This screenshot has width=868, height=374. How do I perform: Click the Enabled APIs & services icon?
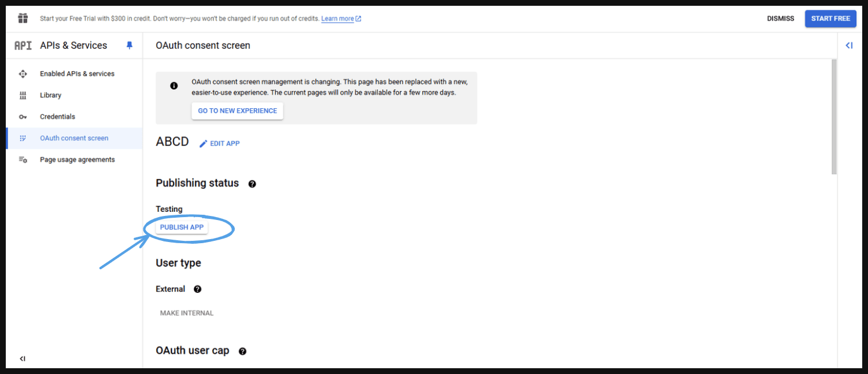tap(23, 74)
